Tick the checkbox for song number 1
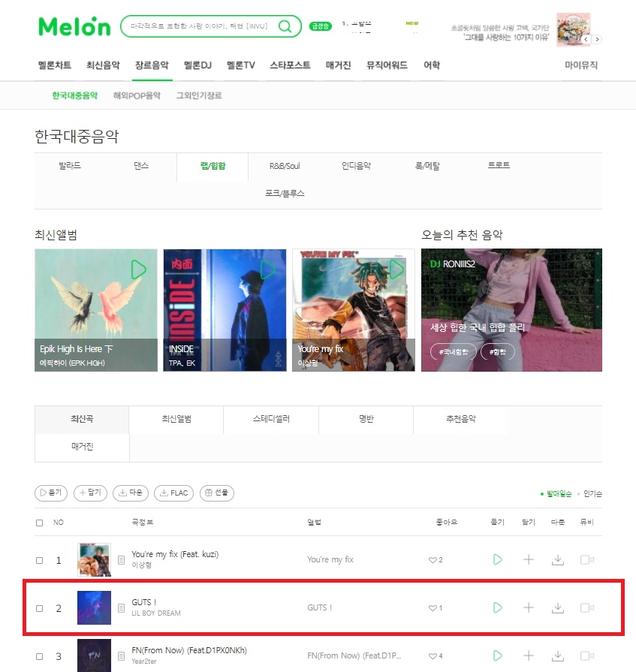636x672 pixels. pos(40,560)
